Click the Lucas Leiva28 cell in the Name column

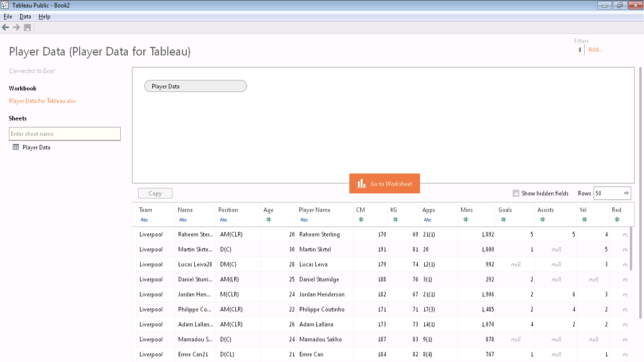195,264
